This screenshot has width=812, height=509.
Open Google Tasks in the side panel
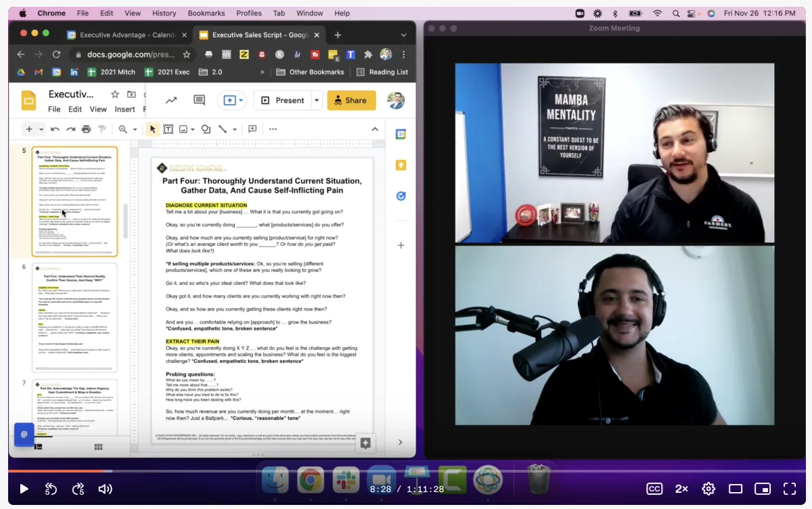tap(401, 196)
